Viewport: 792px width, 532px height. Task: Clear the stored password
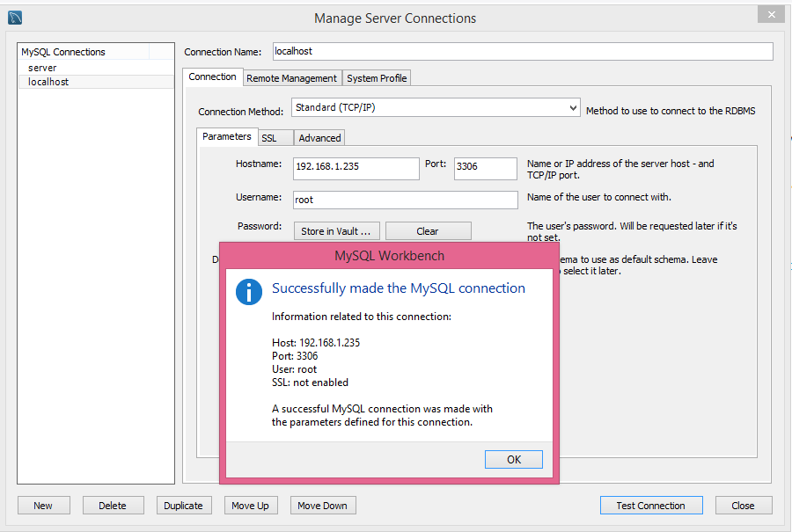(x=428, y=230)
